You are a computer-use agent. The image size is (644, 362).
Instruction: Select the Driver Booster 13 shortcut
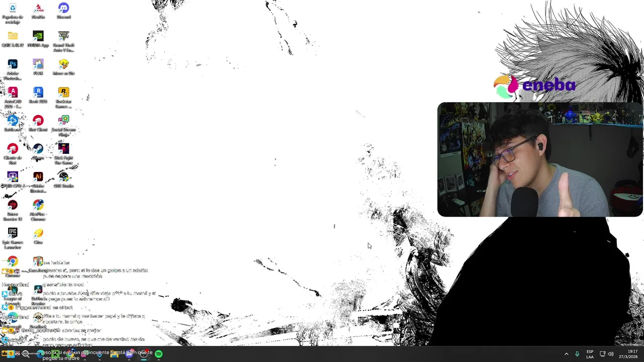pyautogui.click(x=13, y=211)
